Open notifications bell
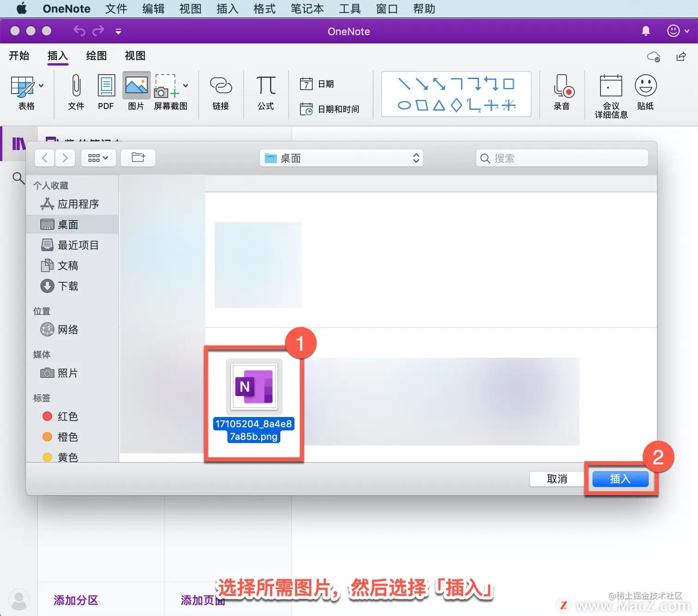 tap(646, 31)
